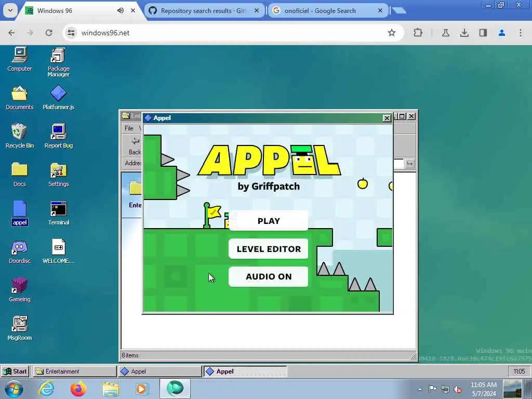Click the go arrow beside address bar
Image resolution: width=532 pixels, height=399 pixels.
[409, 164]
